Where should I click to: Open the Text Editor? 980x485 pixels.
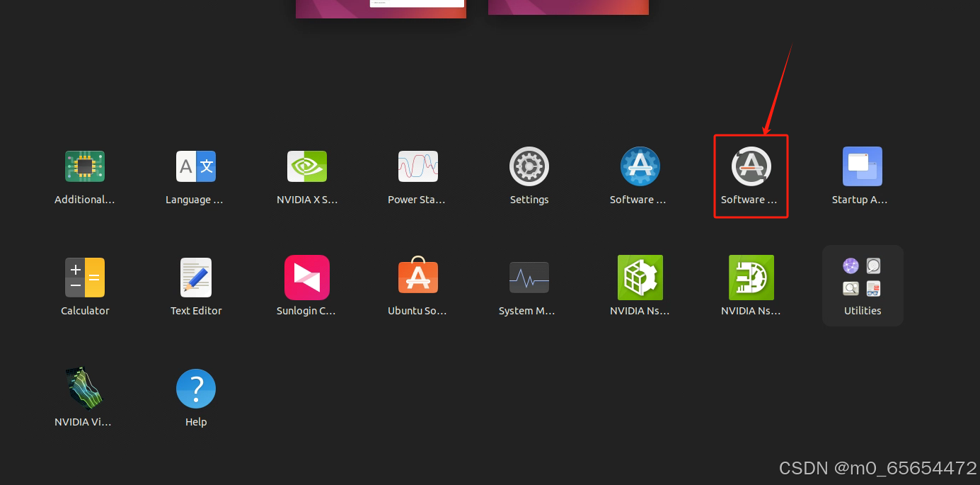pyautogui.click(x=196, y=278)
